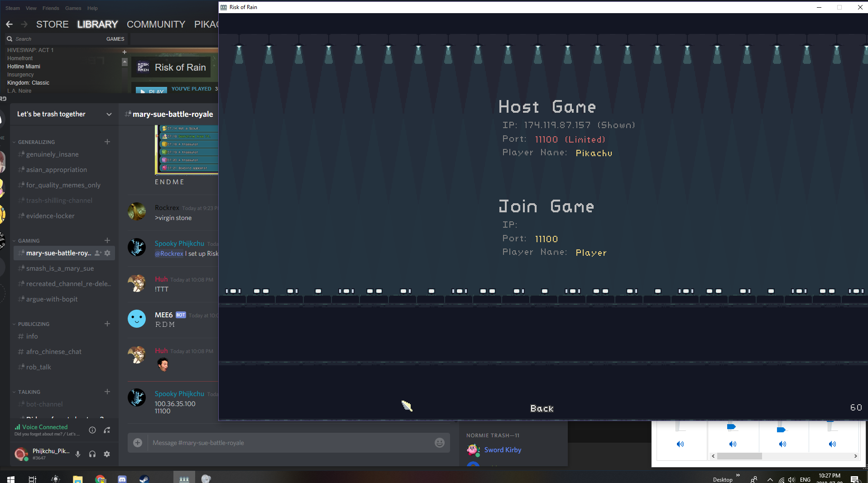Edit the mary-sue-battle-royale channel settings
Screen dimensions: 868x483
[x=107, y=253]
